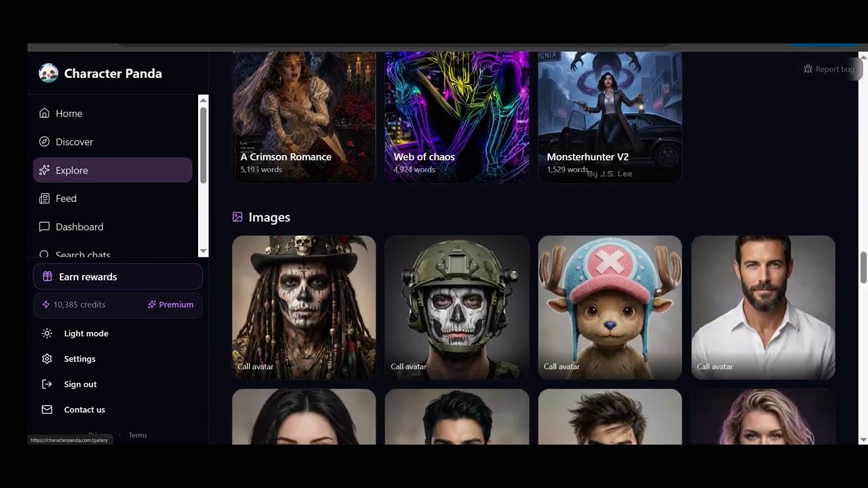Click the sidebar scrollbar up arrow
This screenshot has width=868, height=488.
pos(203,100)
